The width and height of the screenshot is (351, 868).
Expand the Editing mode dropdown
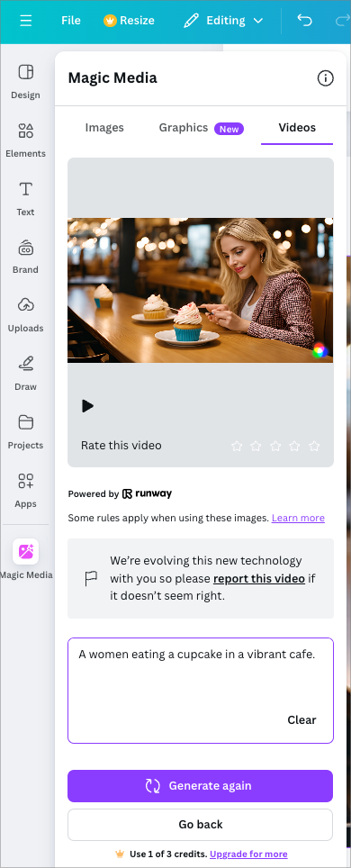(x=223, y=21)
